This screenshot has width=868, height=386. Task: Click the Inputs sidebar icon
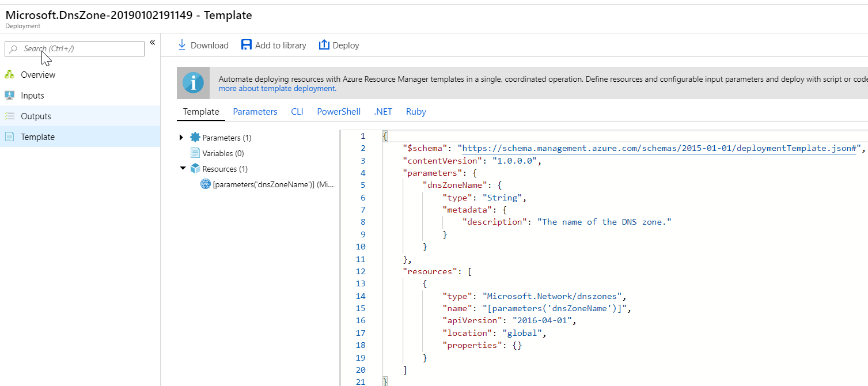pos(9,96)
